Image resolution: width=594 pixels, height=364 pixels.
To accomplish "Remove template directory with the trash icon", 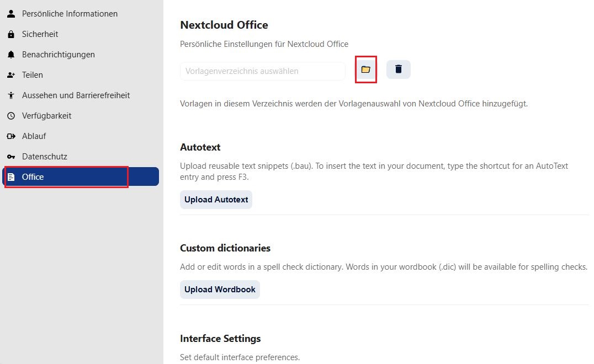I will [x=398, y=69].
